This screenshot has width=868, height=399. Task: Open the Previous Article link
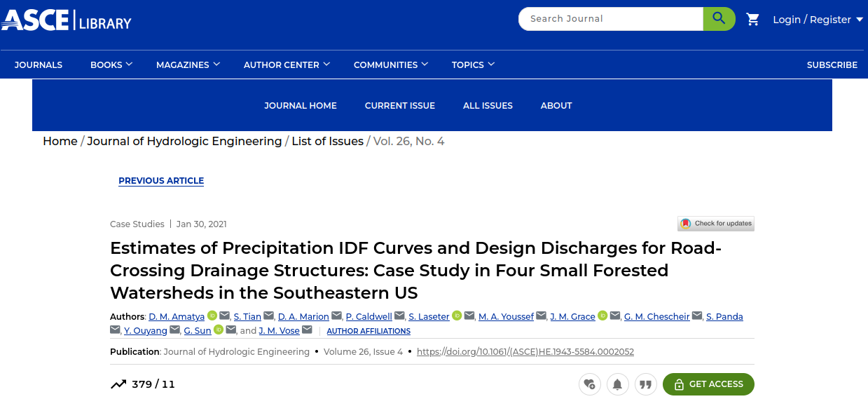[x=161, y=181]
